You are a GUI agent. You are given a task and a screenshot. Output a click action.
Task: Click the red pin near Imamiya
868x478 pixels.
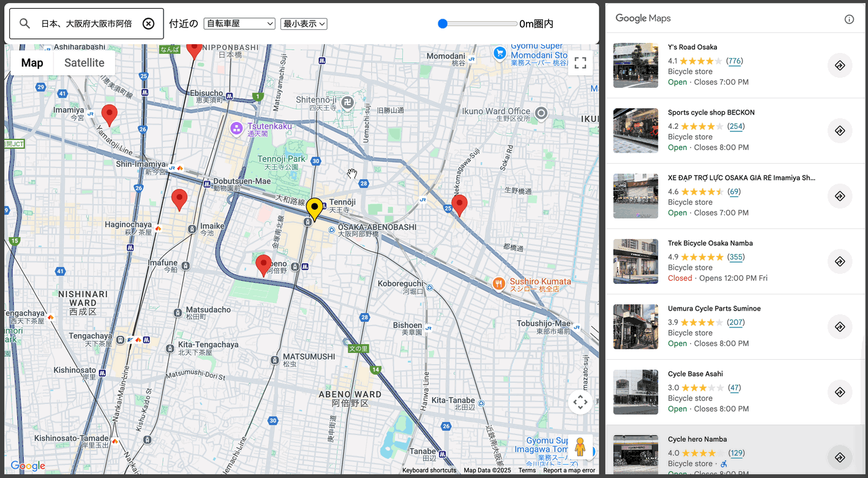pos(109,115)
